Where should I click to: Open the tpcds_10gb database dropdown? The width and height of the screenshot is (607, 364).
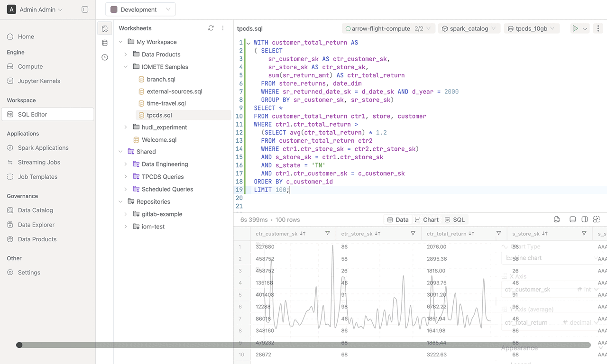pyautogui.click(x=532, y=28)
